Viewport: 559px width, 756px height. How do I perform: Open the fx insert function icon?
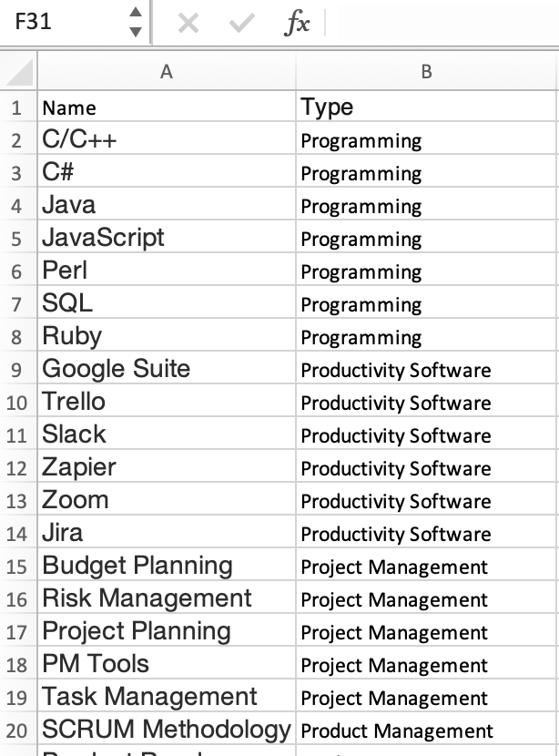point(297,23)
